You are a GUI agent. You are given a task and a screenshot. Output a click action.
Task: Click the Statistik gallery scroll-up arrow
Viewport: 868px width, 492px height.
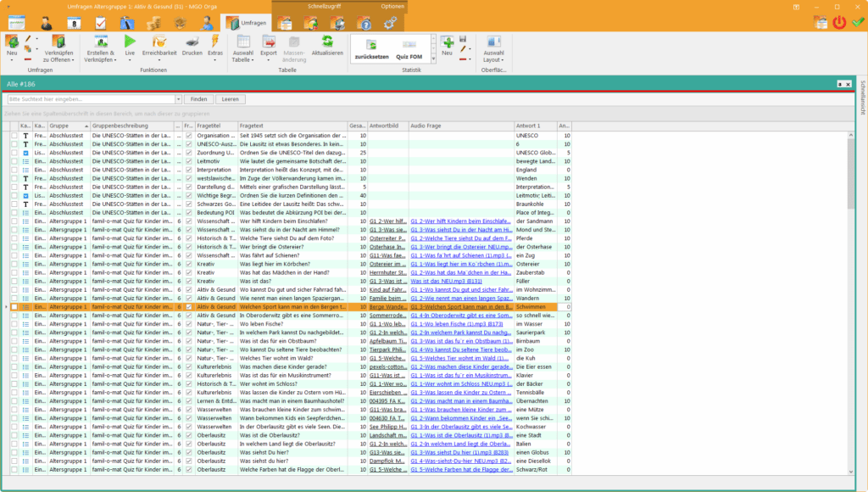[433, 40]
